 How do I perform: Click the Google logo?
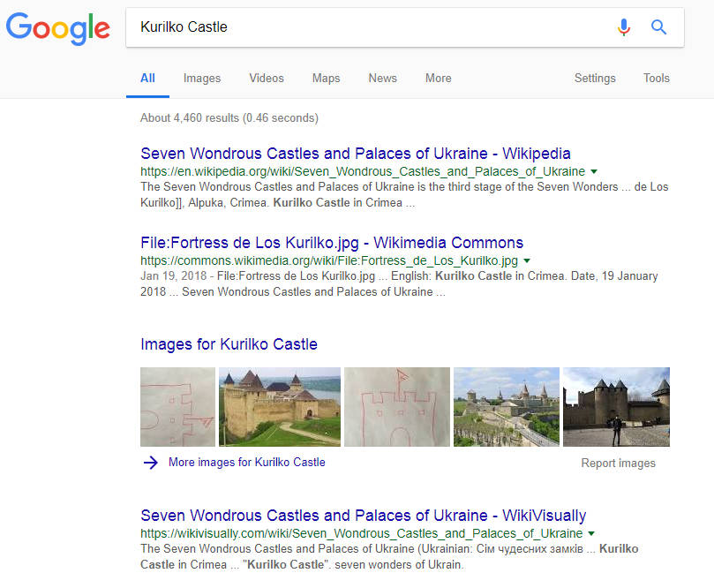click(x=58, y=28)
